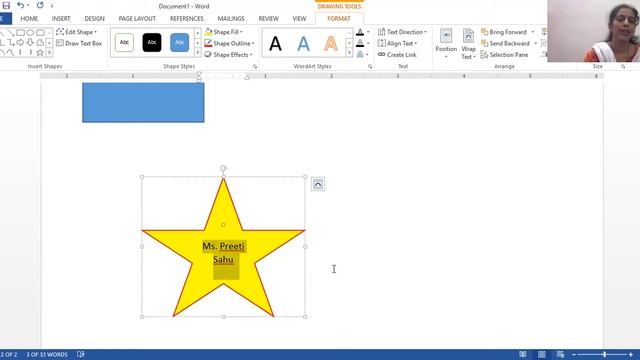640x360 pixels.
Task: Select the oval shape in Insert Shapes gallery
Action: pyautogui.click(x=30, y=33)
